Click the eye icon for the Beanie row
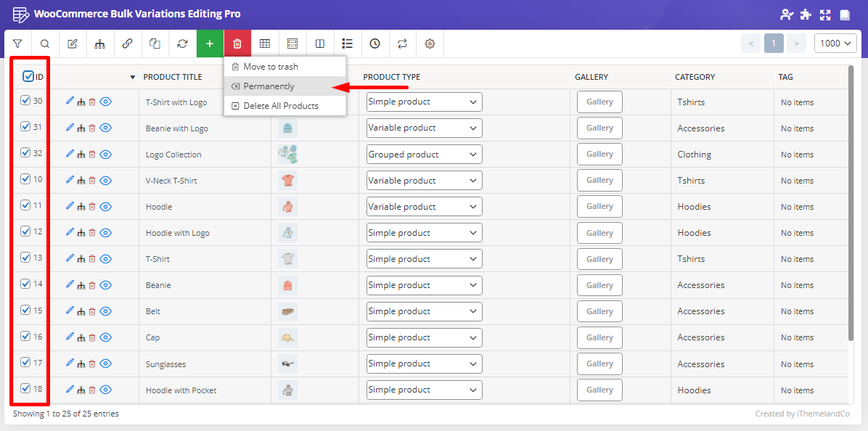Screen dimensions: 868x431 [105, 285]
